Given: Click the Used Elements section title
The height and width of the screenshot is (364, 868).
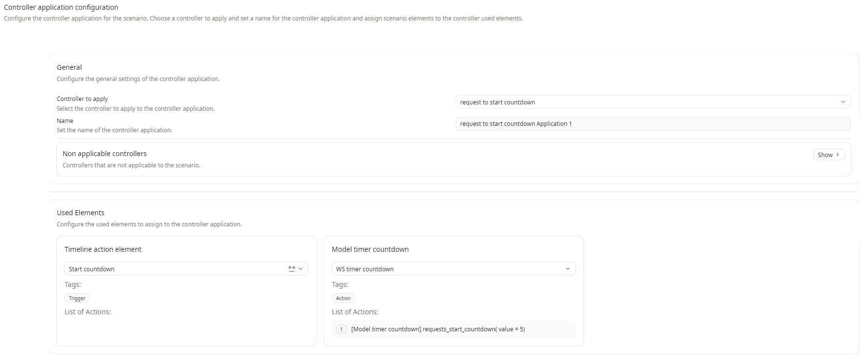Looking at the screenshot, I should click(81, 213).
